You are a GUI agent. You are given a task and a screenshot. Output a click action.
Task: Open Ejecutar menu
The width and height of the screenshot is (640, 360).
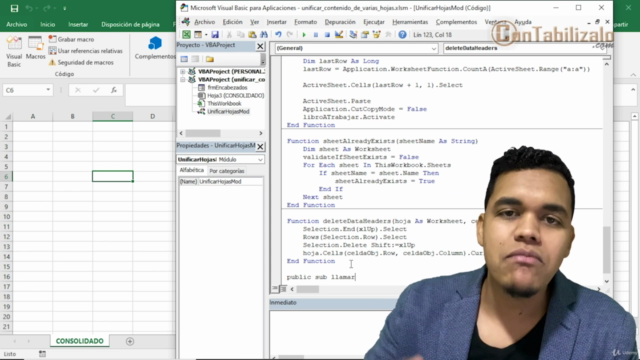(373, 22)
